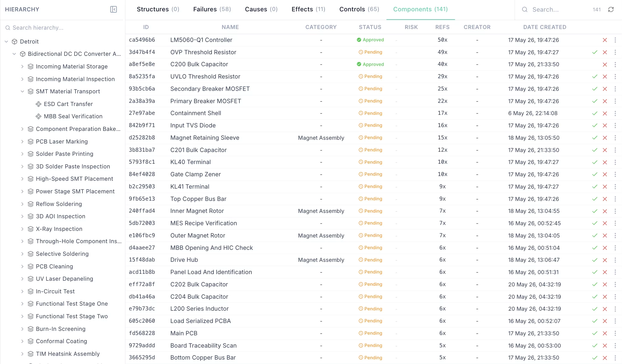Collapse the Bidirectional DC DC Converter node
Image resolution: width=622 pixels, height=364 pixels.
coord(14,54)
